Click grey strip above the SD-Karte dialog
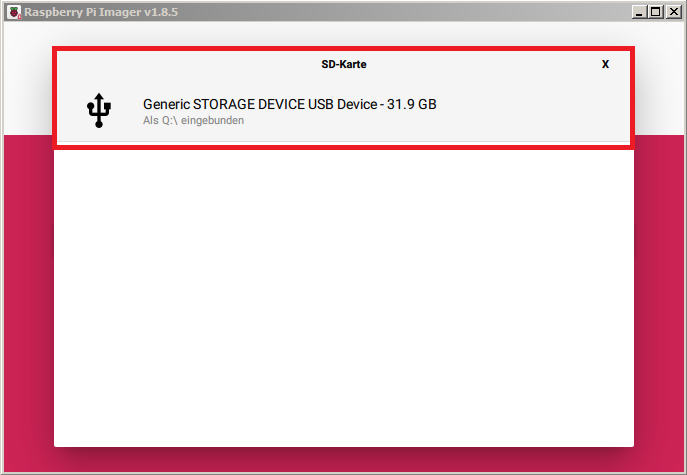 pyautogui.click(x=343, y=35)
